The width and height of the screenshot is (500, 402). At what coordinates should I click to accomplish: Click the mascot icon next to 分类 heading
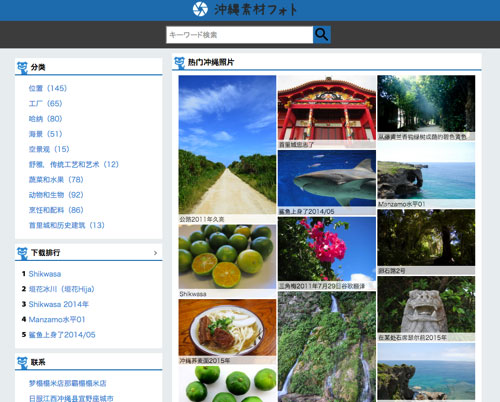[x=22, y=68]
